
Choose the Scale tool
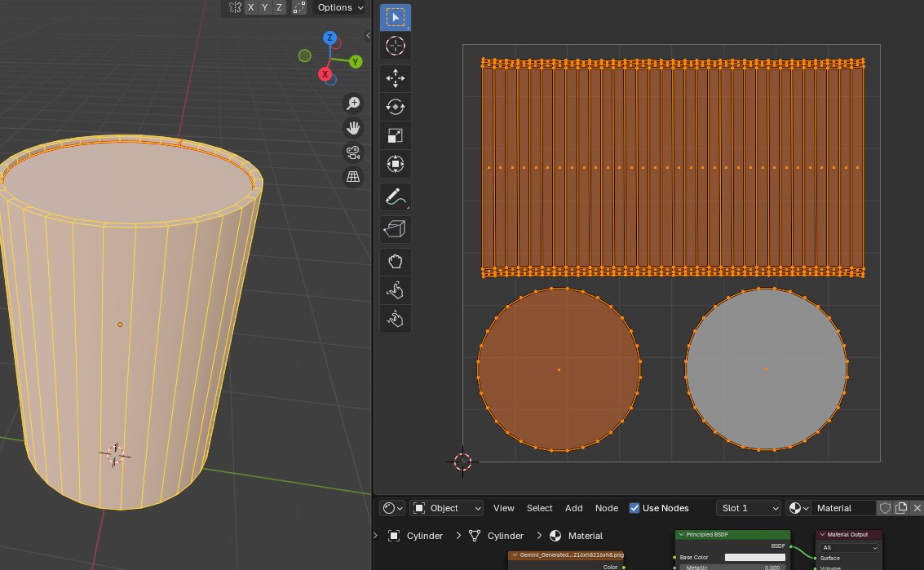pyautogui.click(x=396, y=135)
